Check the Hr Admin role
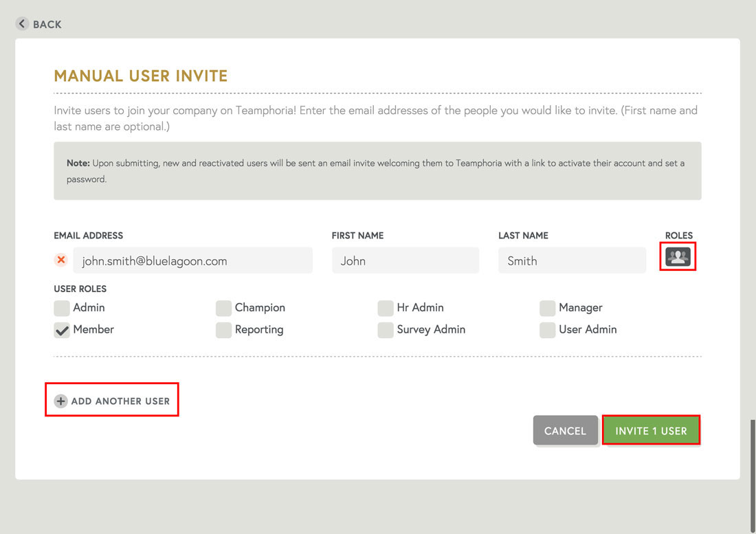Viewport: 756px width, 534px height. pyautogui.click(x=386, y=308)
